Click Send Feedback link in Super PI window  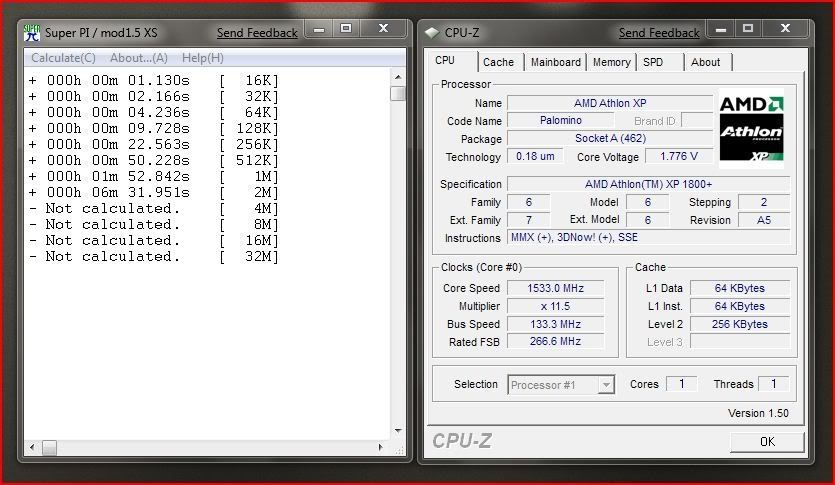[x=257, y=33]
